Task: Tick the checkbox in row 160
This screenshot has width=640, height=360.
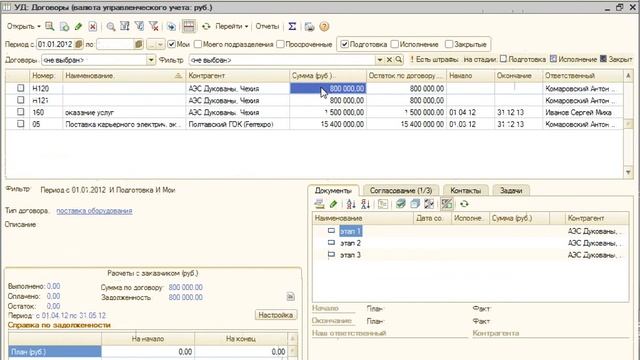Action: pyautogui.click(x=21, y=112)
